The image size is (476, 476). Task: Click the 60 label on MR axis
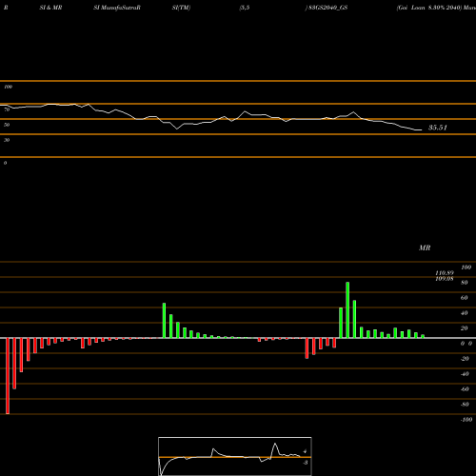tap(465, 298)
